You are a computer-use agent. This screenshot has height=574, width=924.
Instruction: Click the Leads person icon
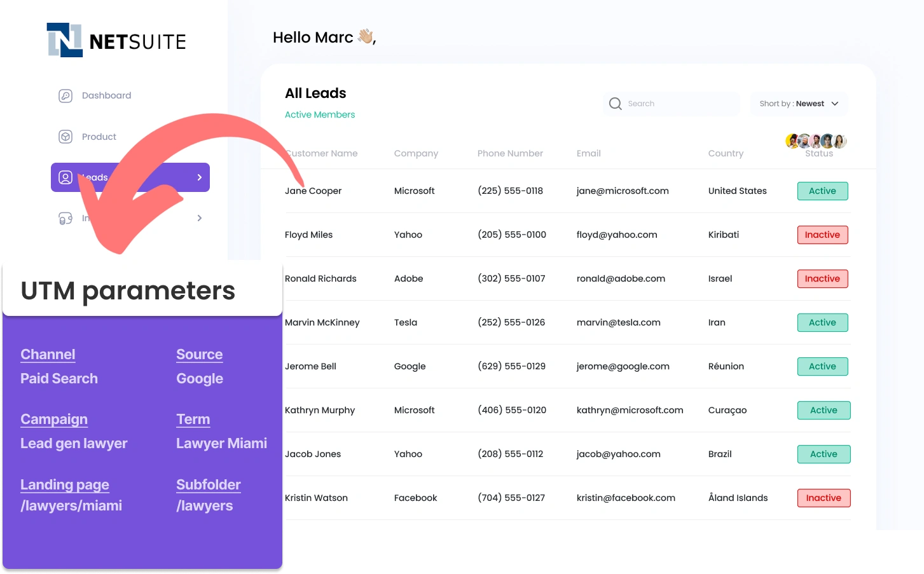(66, 177)
